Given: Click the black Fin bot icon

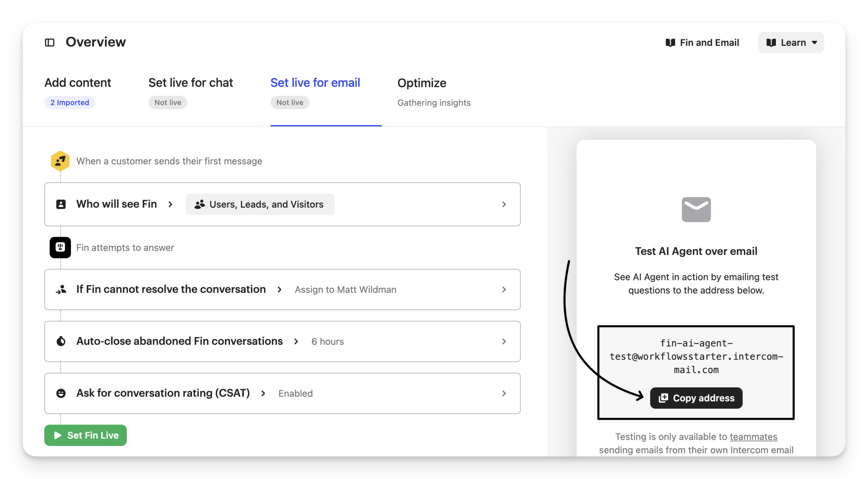Looking at the screenshot, I should pos(60,247).
